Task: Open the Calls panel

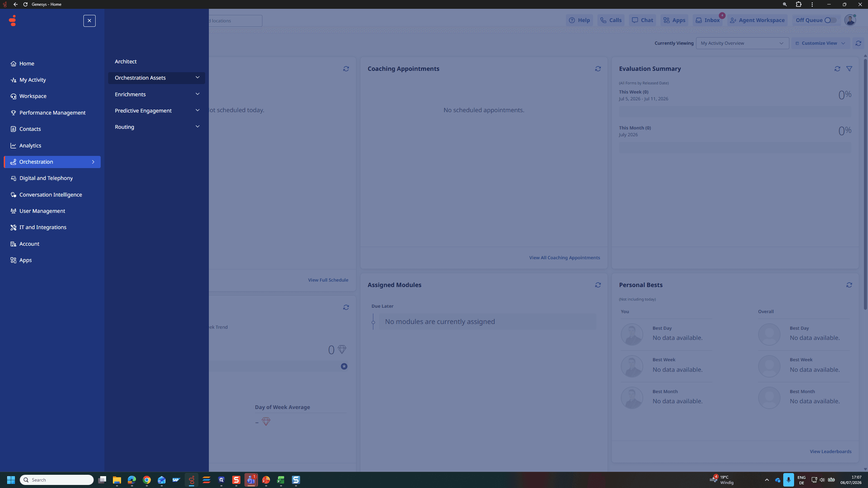Action: click(x=611, y=20)
